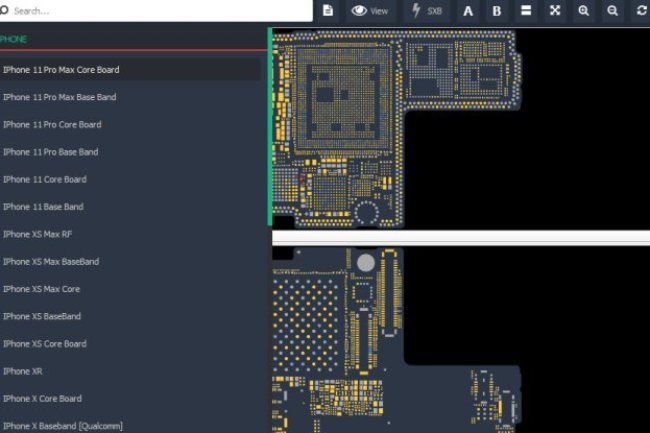The height and width of the screenshot is (433, 650).
Task: Open iPhone X Baseband [Qualcomm]
Action: (63, 426)
